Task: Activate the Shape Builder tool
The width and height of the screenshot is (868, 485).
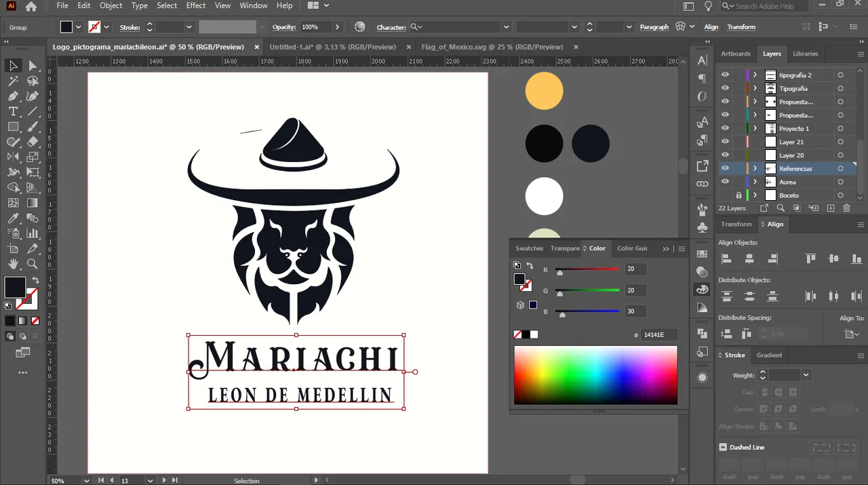Action: pos(13,188)
